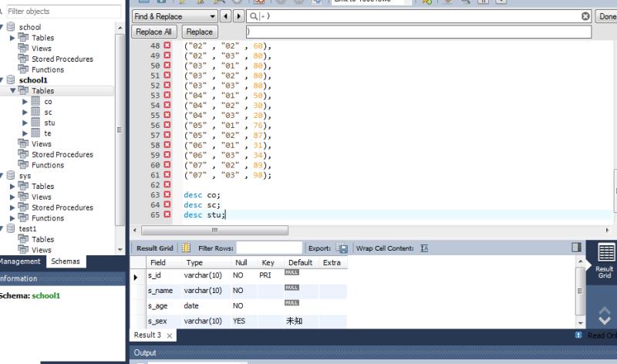Click the editor scrollbar right arrow

coord(607,231)
